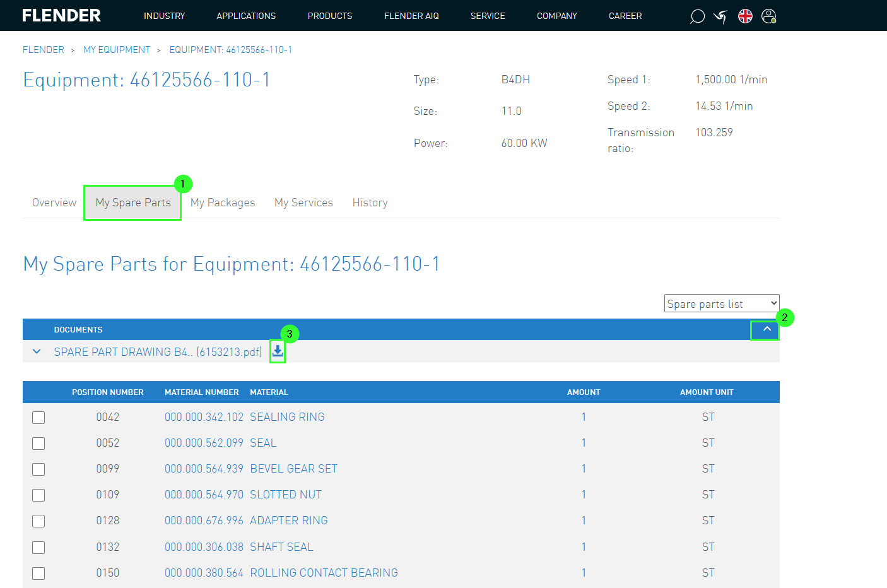Select the BEVEL GEAR SET row checkbox

(x=38, y=469)
